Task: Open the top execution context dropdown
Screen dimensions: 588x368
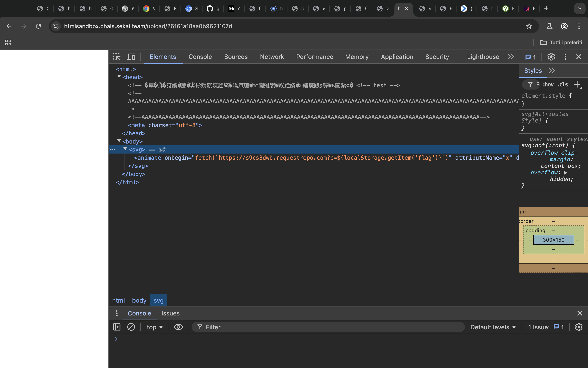Action: [155, 327]
